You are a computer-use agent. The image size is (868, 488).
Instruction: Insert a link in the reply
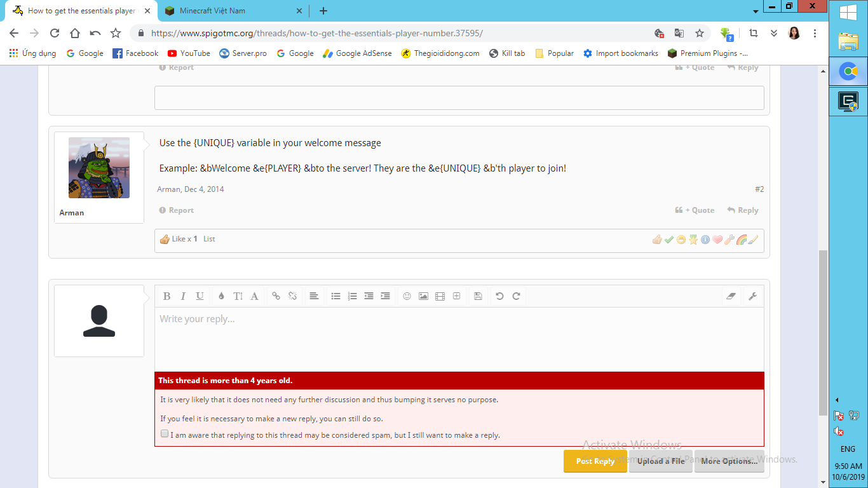tap(276, 296)
